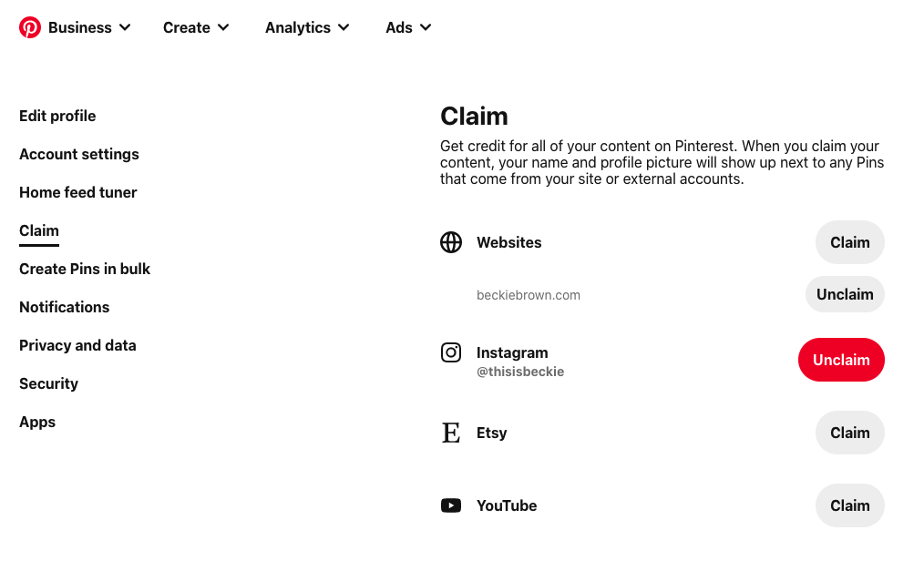Claim your Etsy shop
This screenshot has width=924, height=571.
(x=850, y=433)
